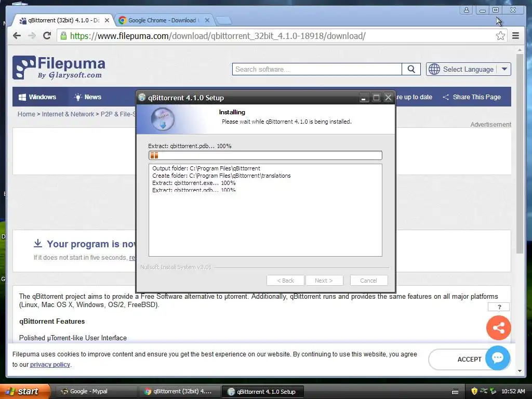The height and width of the screenshot is (399, 532).
Task: Click the Home breadcrumb link
Action: [26, 114]
